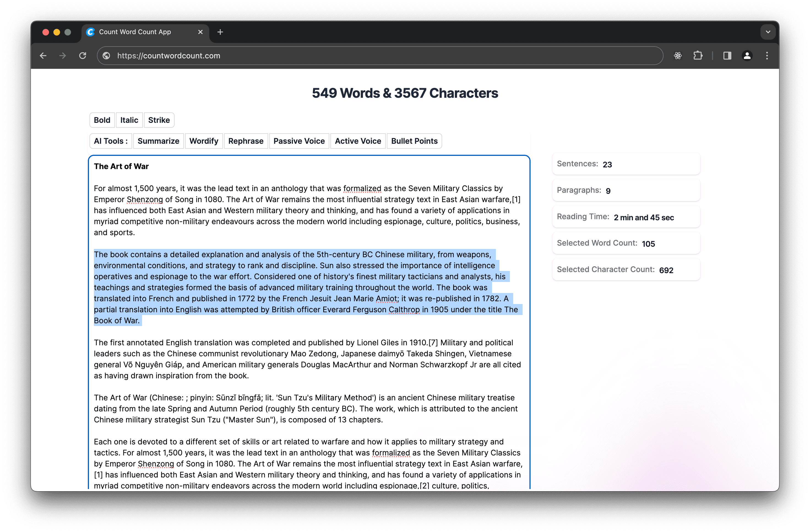
Task: Convert text using Passive Voice button
Action: pos(299,141)
